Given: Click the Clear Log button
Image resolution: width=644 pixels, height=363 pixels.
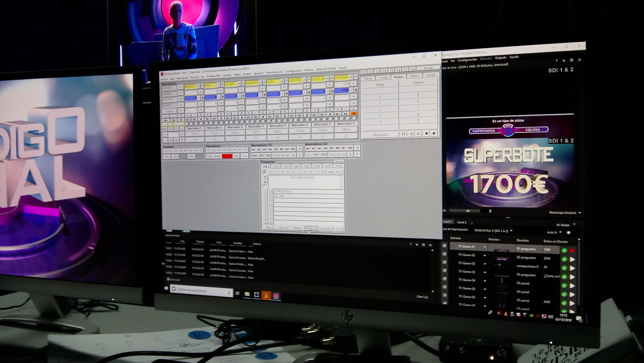Looking at the screenshot, I should pos(422,297).
